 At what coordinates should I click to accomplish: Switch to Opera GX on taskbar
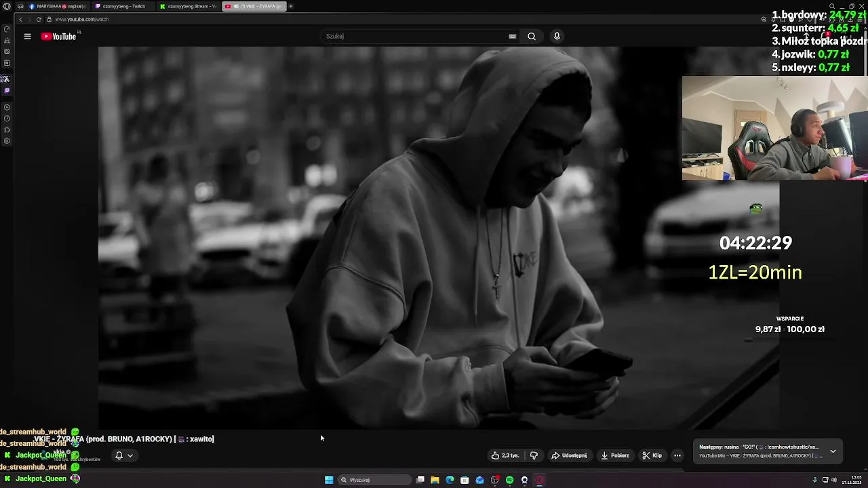click(540, 480)
